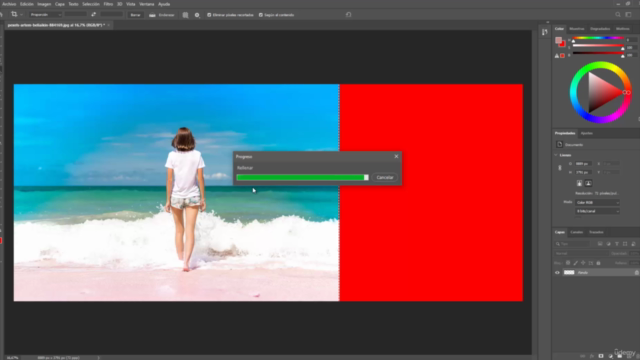Click the reset crop arrow icon
Viewport: 640px width, 360px height.
(x=348, y=15)
